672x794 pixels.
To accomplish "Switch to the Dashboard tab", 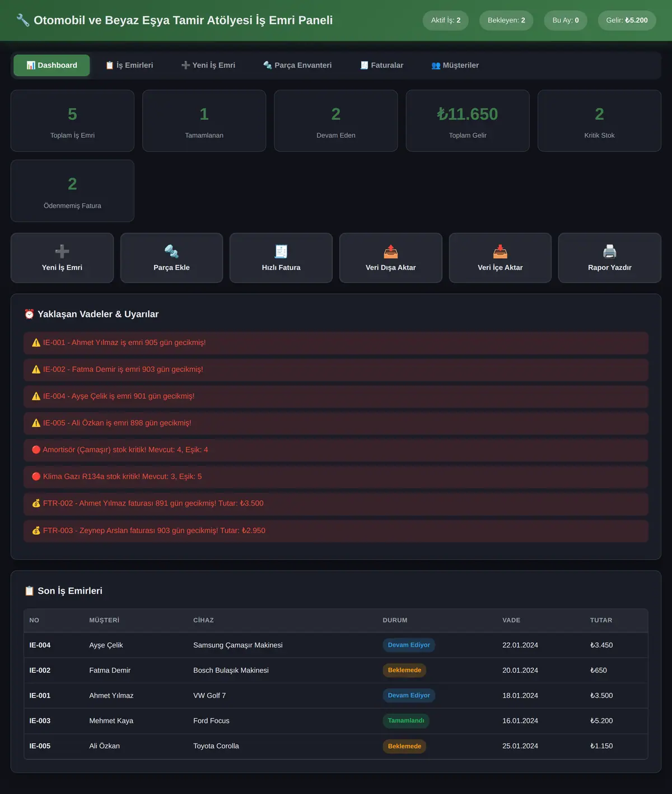I will click(x=52, y=66).
